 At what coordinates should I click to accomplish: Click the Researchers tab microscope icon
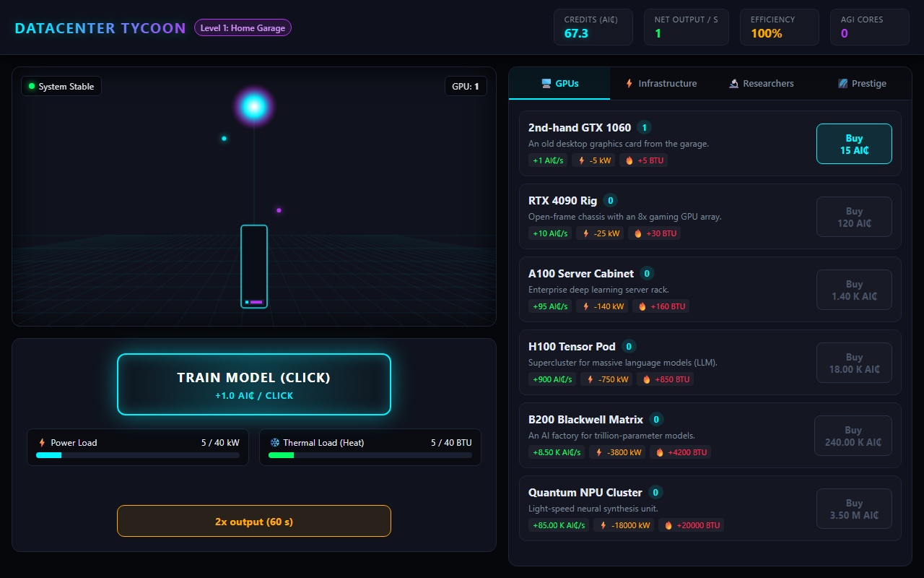pyautogui.click(x=733, y=84)
